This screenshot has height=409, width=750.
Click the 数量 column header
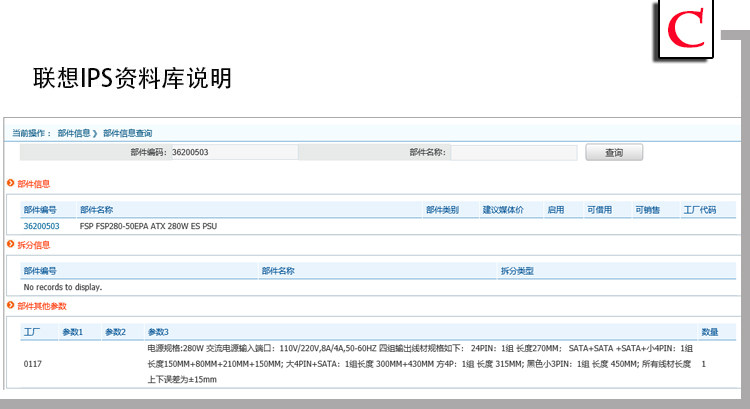point(710,332)
